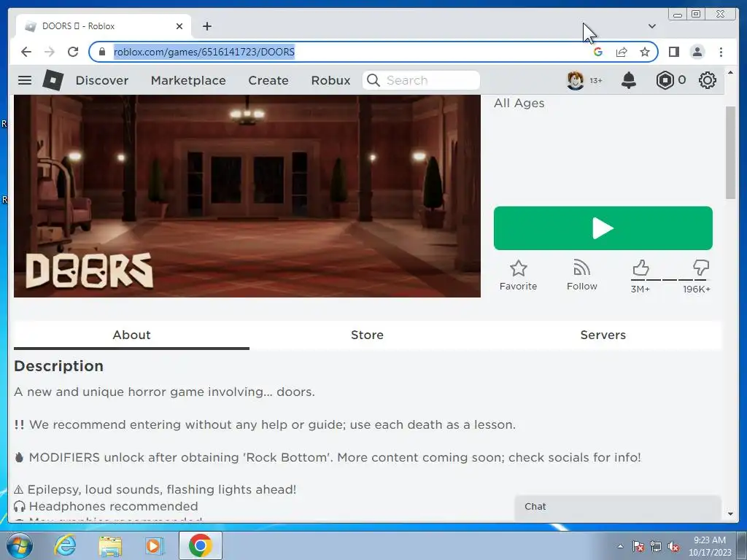Follow the DOORS experience
Screen dimensions: 747x560
click(581, 275)
